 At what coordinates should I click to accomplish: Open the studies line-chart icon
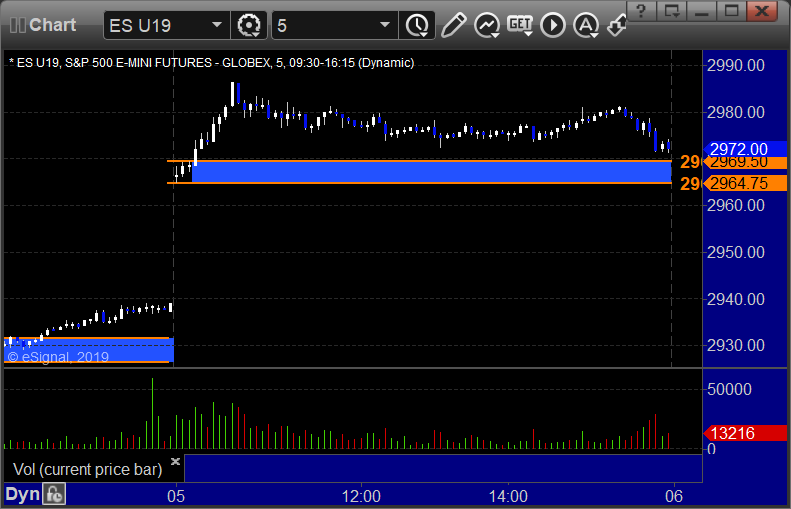point(486,25)
